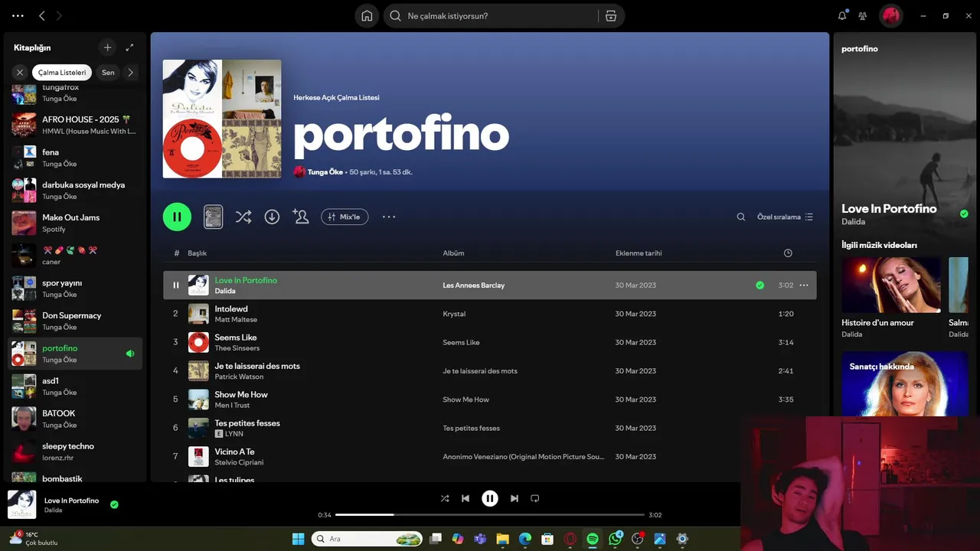Open more options for the portofino playlist

pyautogui.click(x=389, y=217)
